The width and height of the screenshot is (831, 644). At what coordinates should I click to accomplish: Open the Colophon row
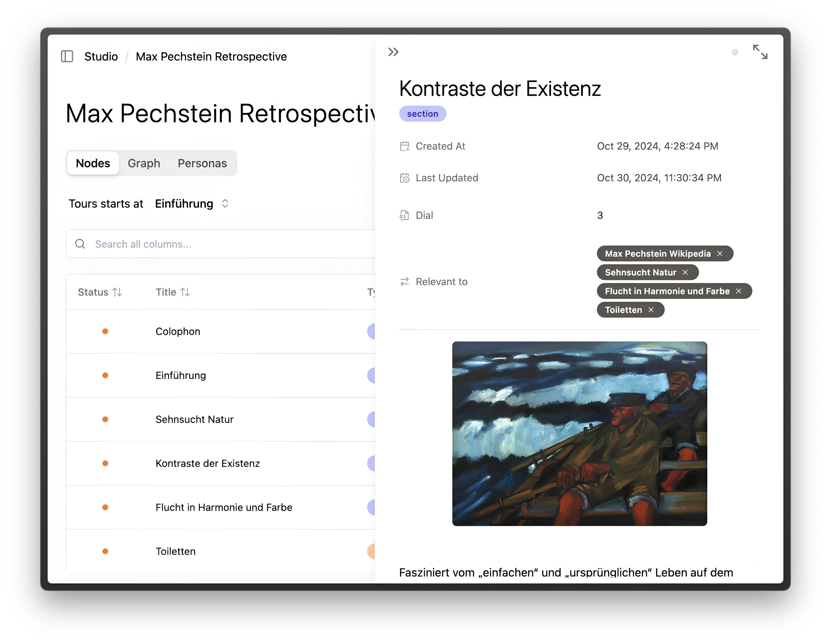click(221, 331)
